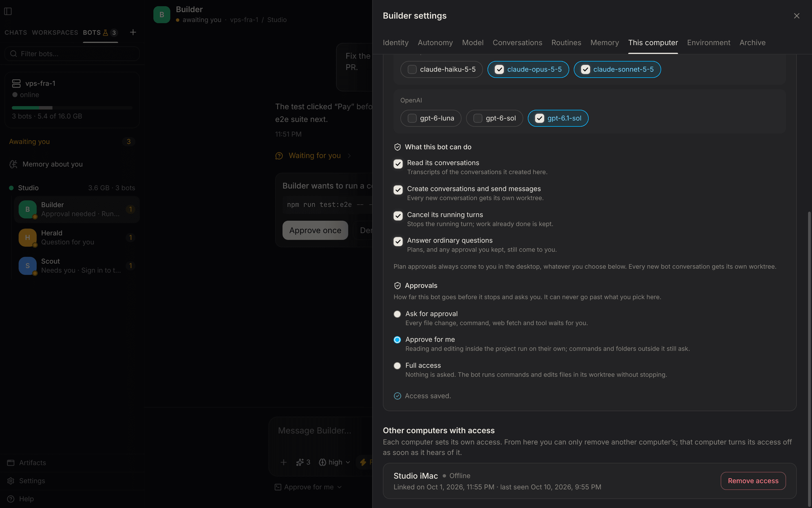Image resolution: width=812 pixels, height=508 pixels.
Task: Switch to the Identity tab
Action: point(396,43)
